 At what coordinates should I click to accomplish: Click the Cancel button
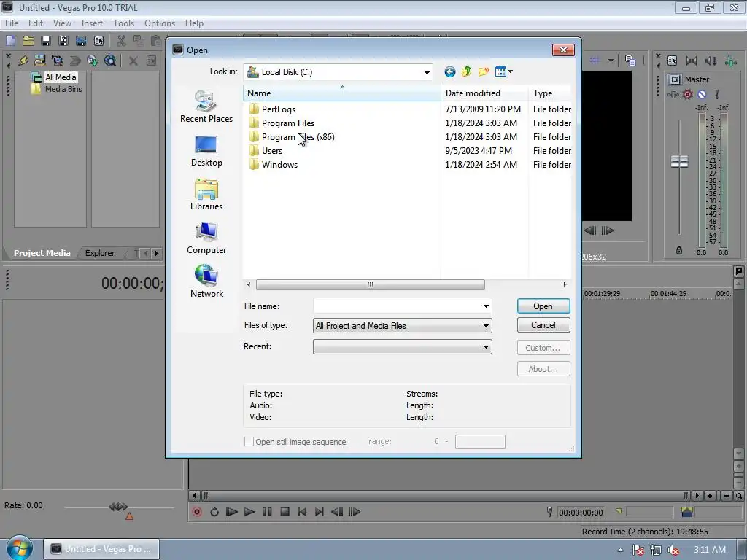pyautogui.click(x=543, y=325)
